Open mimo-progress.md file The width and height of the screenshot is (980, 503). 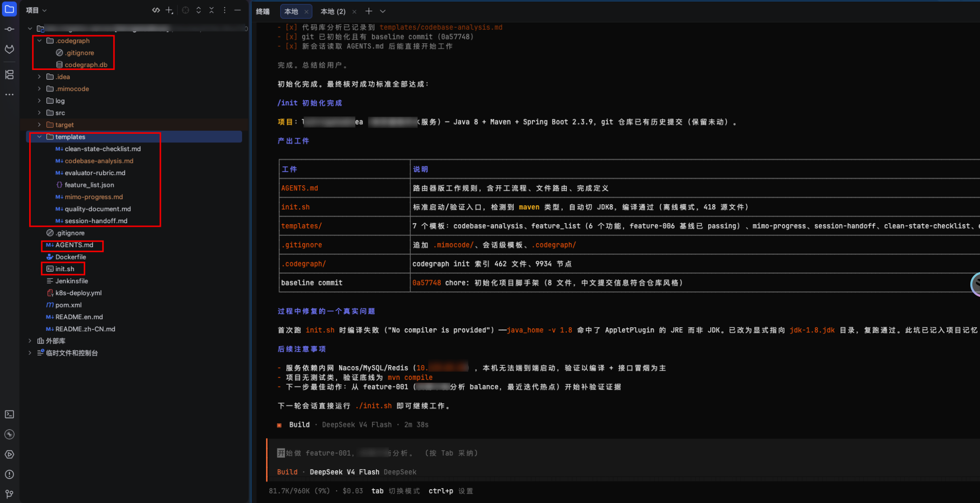coord(89,197)
